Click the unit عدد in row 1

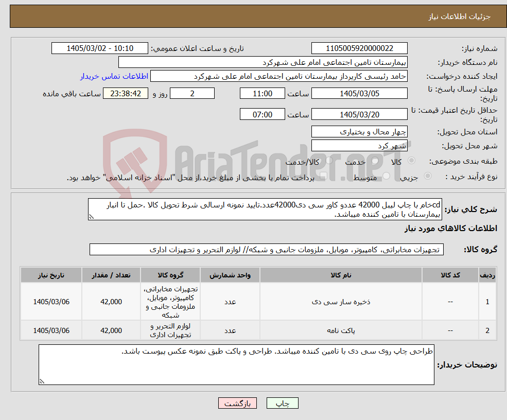[x=230, y=302]
